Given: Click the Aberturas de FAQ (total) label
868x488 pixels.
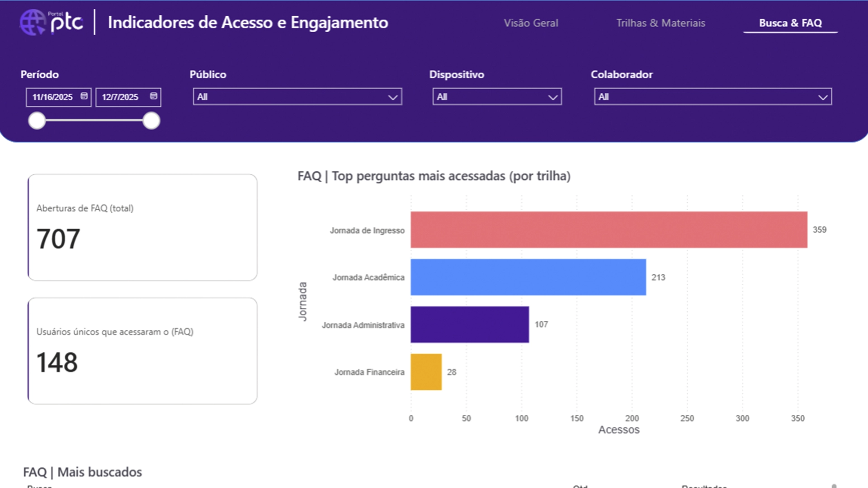Looking at the screenshot, I should click(85, 208).
